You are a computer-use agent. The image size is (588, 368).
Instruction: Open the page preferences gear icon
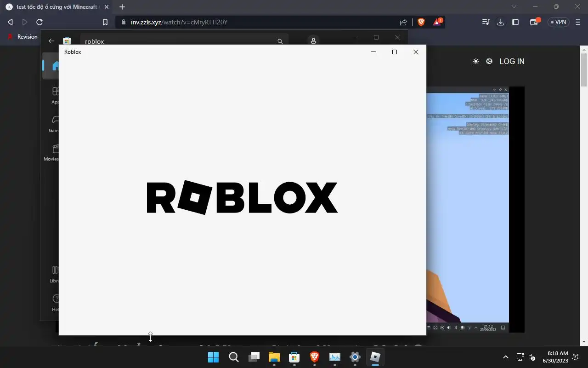[489, 61]
